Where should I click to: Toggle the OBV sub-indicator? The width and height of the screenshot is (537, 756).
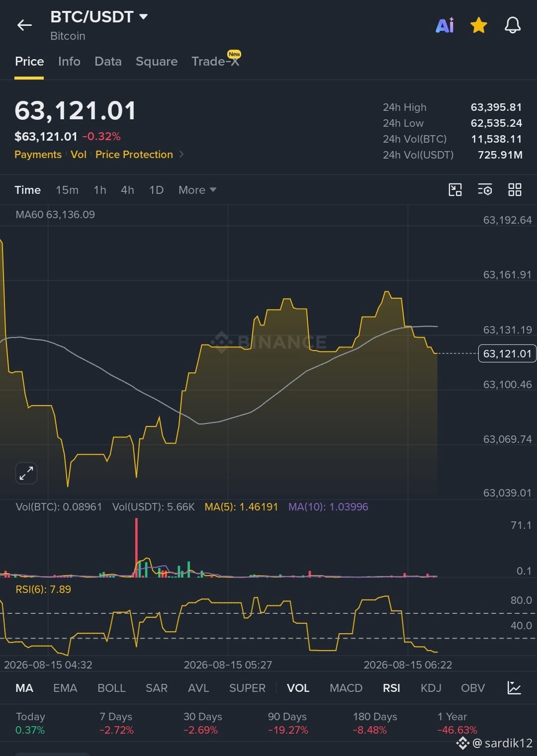tap(472, 688)
